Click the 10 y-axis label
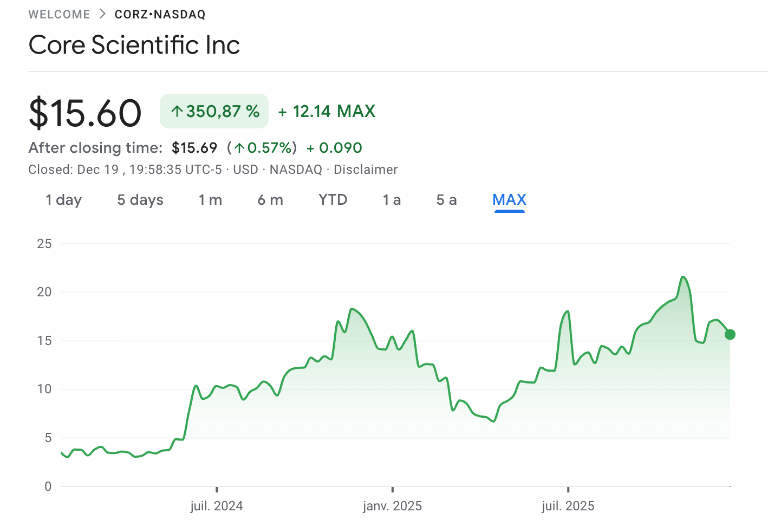This screenshot has width=768, height=532. click(44, 389)
